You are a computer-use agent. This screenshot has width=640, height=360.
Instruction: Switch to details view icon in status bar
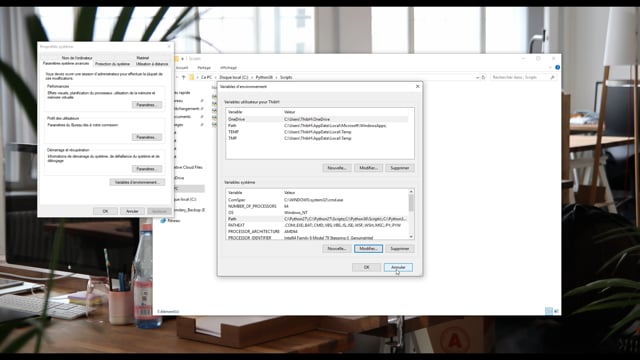549,311
